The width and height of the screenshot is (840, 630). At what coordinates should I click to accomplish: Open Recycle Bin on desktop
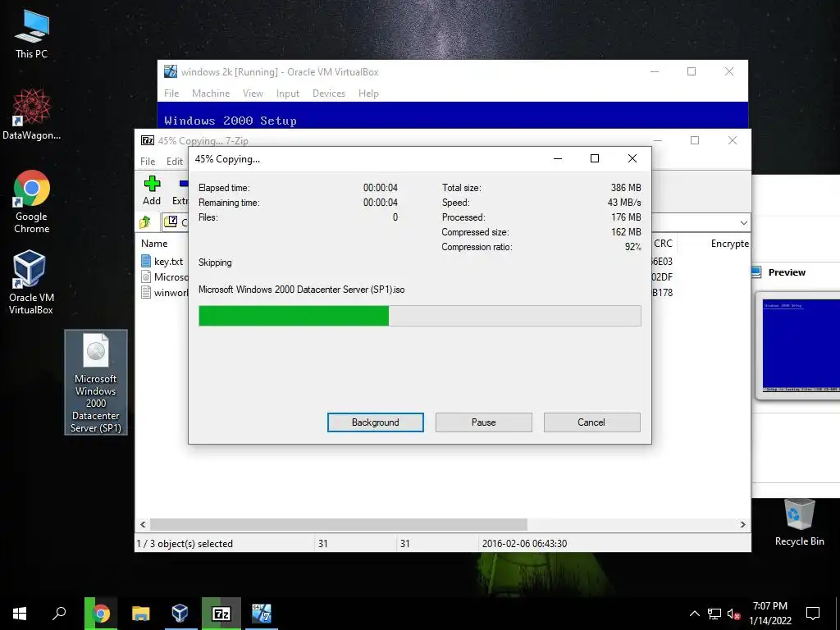click(799, 522)
